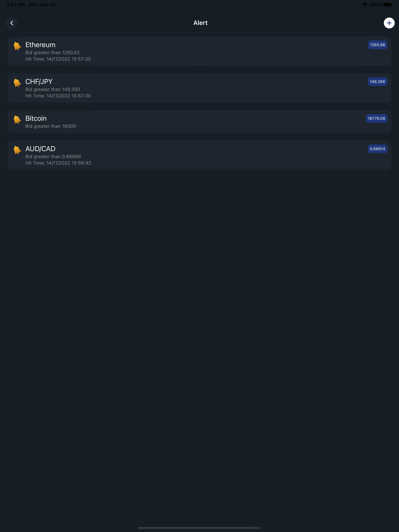Click AUD/CAD hit time 15:56:42 line
This screenshot has height=532, width=399.
58,163
